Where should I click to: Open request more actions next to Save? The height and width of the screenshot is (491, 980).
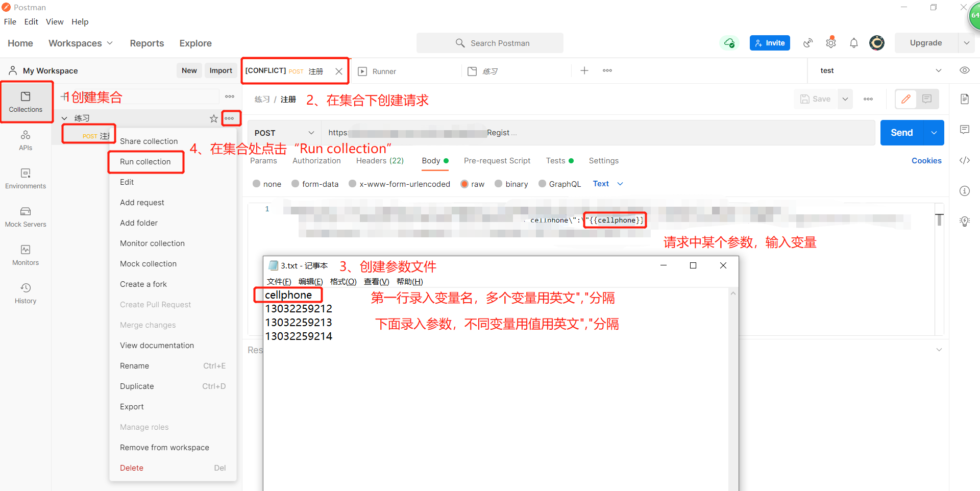click(x=868, y=99)
